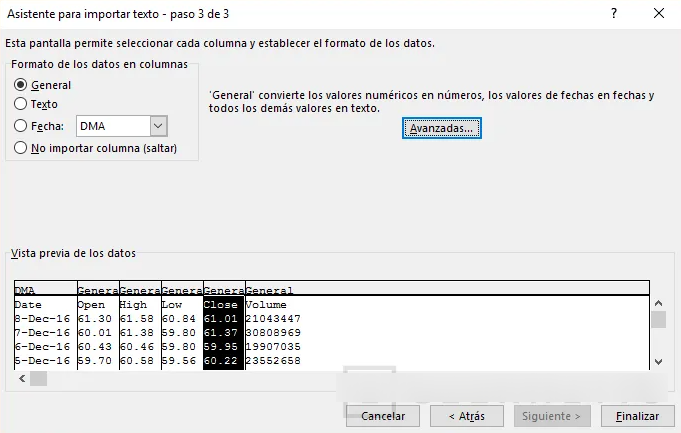Click the highlighted Close column header

coord(223,290)
